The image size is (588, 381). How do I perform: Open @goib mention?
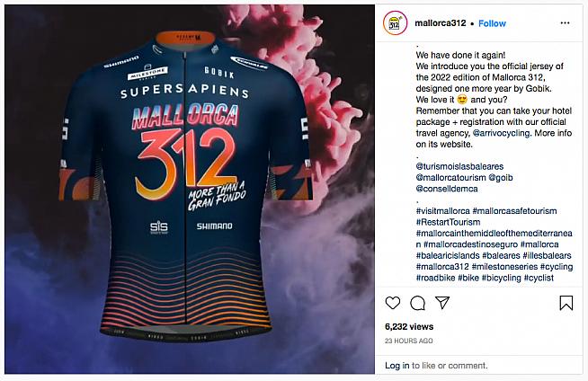tap(501, 178)
